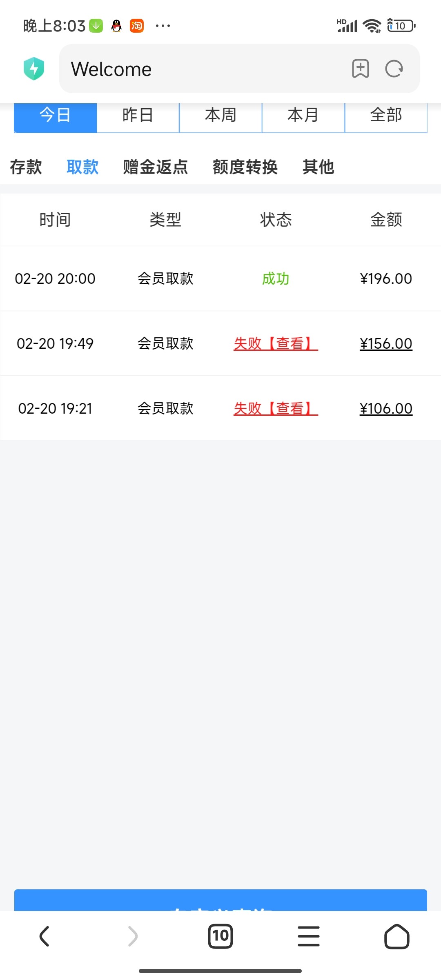Viewport: 441px width, 980px height.
Task: Open the 赠金返点 category tab
Action: click(155, 167)
